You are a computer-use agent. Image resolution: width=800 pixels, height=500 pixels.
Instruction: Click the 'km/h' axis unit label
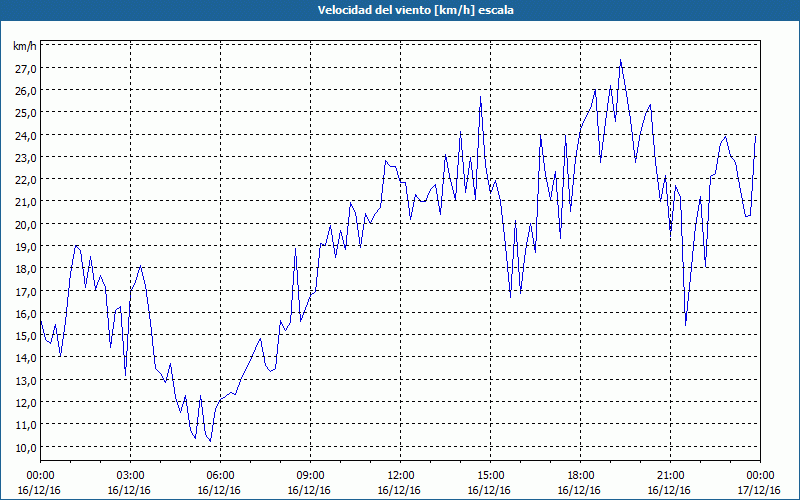25,46
